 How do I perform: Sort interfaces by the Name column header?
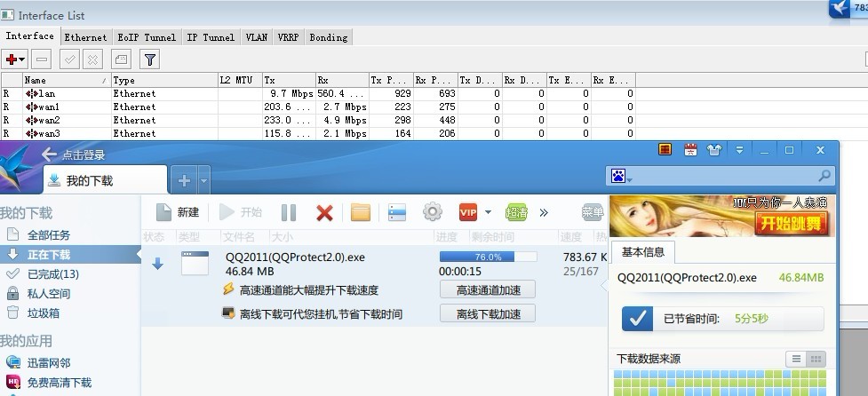[67, 80]
